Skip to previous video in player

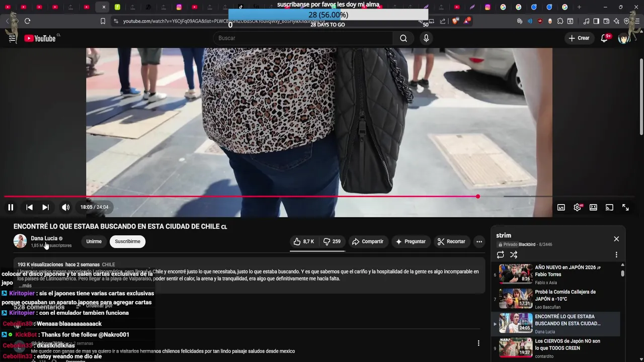pyautogui.click(x=30, y=207)
